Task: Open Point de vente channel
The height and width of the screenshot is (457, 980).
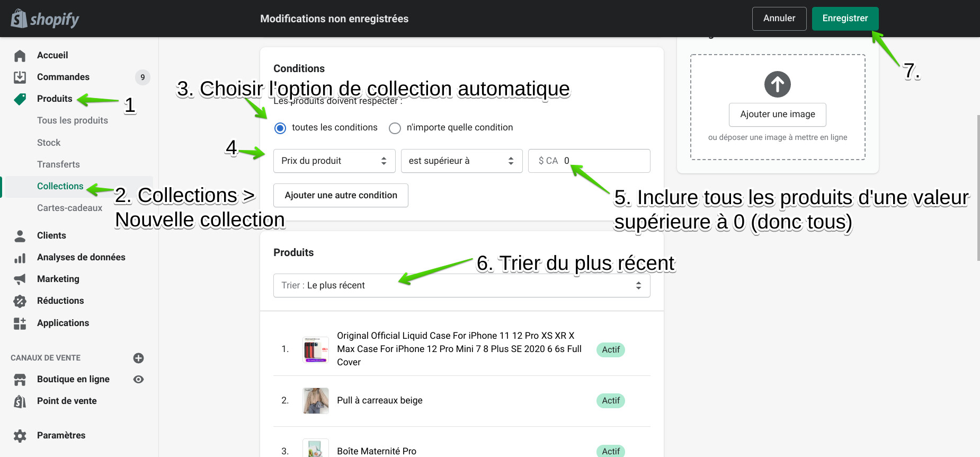Action: (67, 401)
